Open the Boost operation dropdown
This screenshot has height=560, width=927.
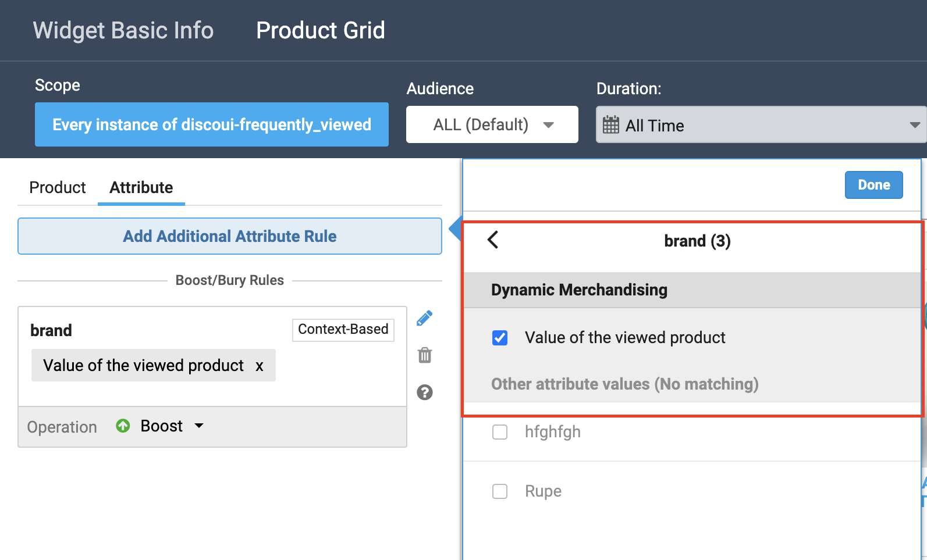click(199, 426)
